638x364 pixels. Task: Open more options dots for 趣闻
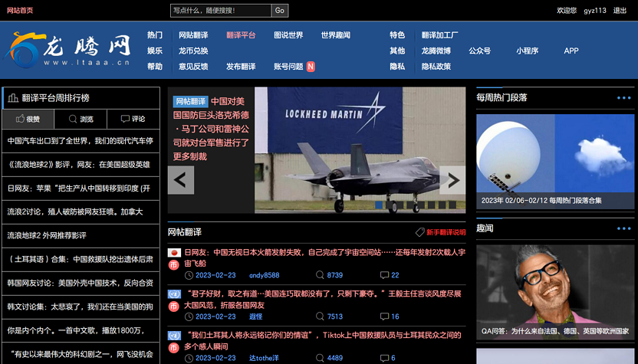tap(623, 228)
